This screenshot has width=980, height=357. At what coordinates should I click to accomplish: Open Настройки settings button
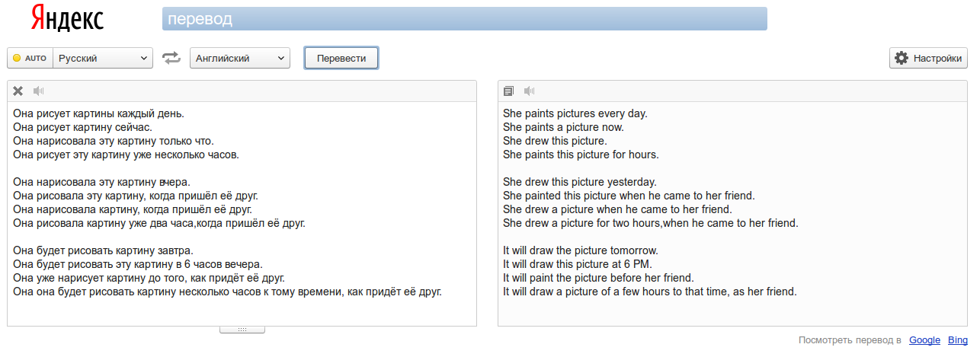[928, 58]
